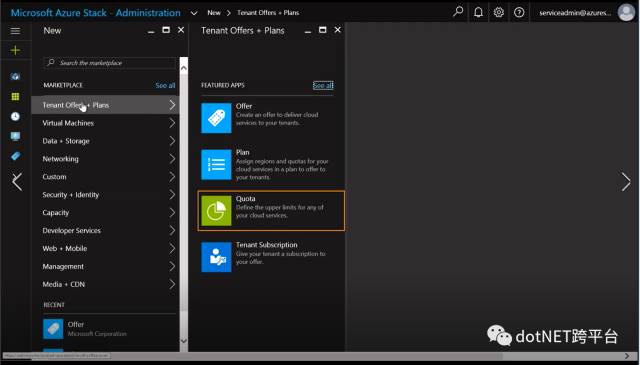Click Microsoft Azure Stack - Administration title

(96, 13)
